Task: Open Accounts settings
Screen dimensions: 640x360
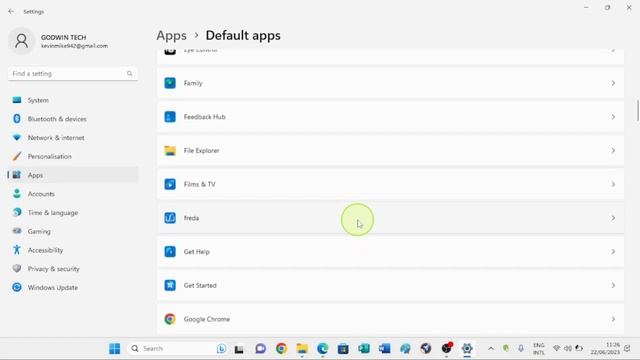Action: [73, 194]
